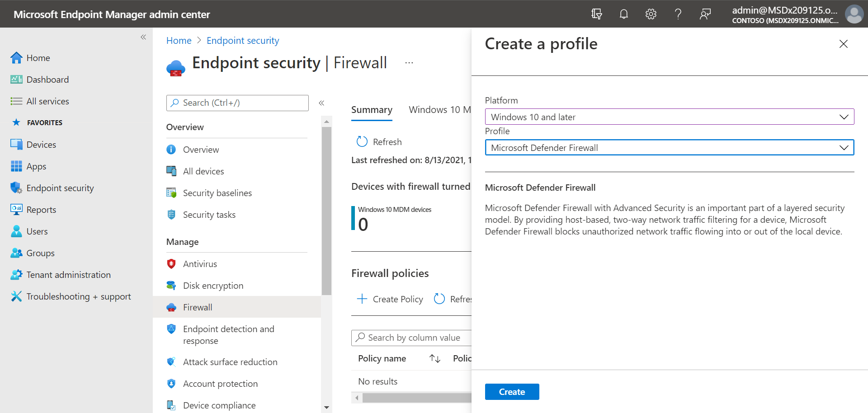868x413 pixels.
Task: Select Tenant administration menu item
Action: point(69,274)
